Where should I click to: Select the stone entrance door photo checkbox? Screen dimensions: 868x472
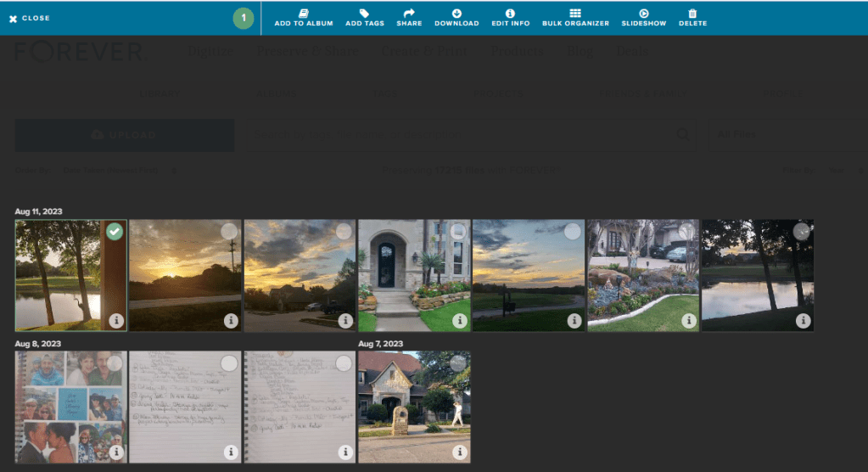coord(458,232)
